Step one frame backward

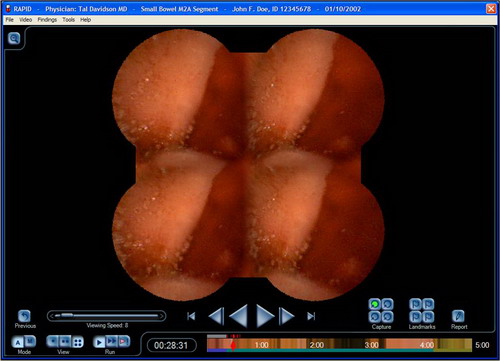[x=216, y=316]
